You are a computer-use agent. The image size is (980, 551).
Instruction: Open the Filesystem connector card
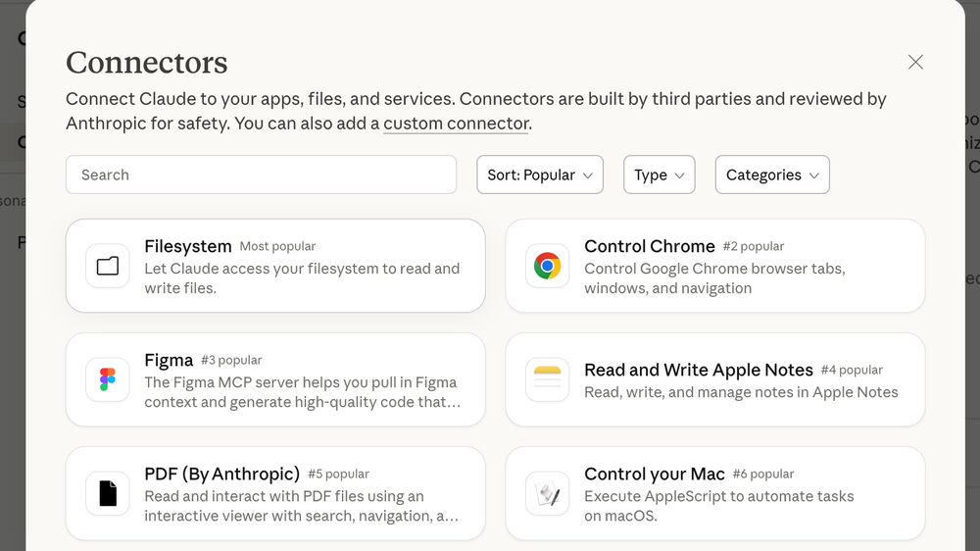click(275, 266)
